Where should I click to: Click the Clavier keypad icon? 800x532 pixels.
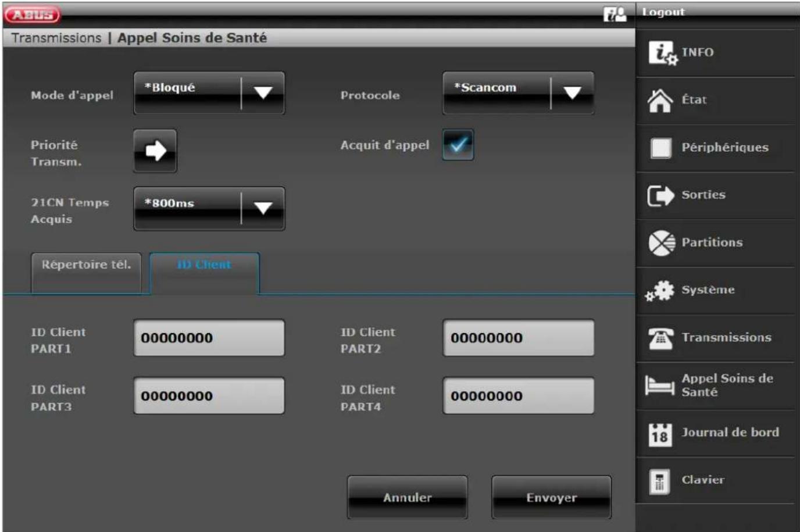click(660, 481)
